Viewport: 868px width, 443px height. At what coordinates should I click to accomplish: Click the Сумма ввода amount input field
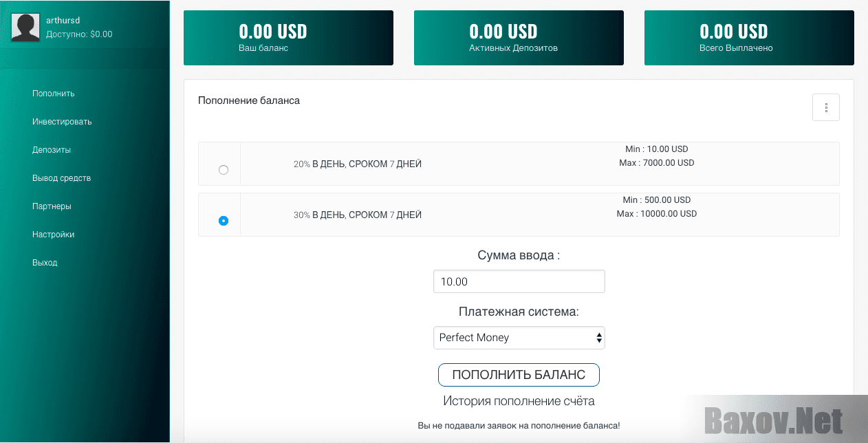pyautogui.click(x=519, y=281)
